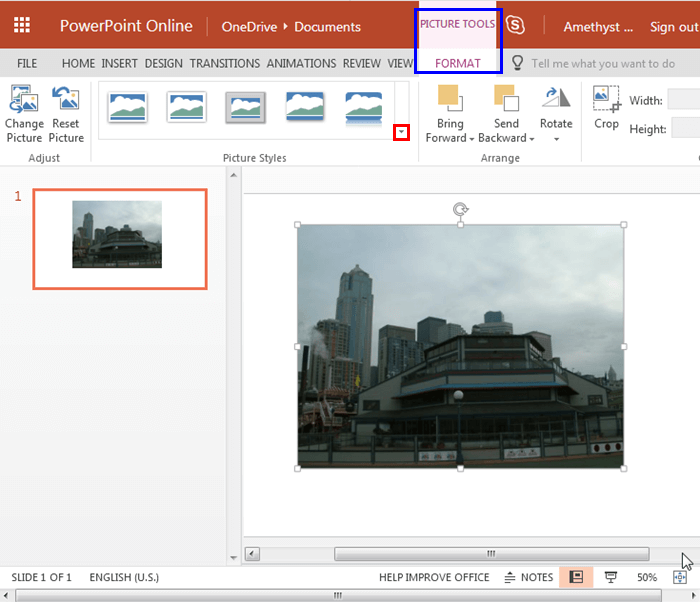
Task: Click the Change Picture icon
Action: pos(24,99)
